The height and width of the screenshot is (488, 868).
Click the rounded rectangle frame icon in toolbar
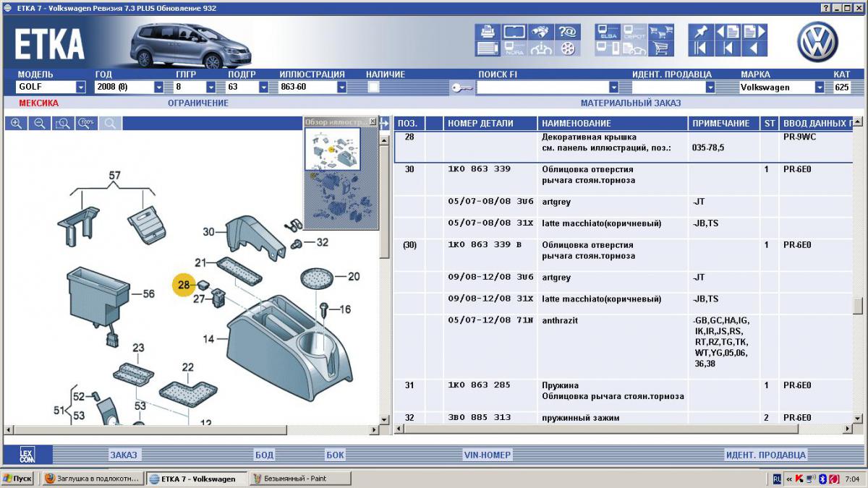coord(514,32)
